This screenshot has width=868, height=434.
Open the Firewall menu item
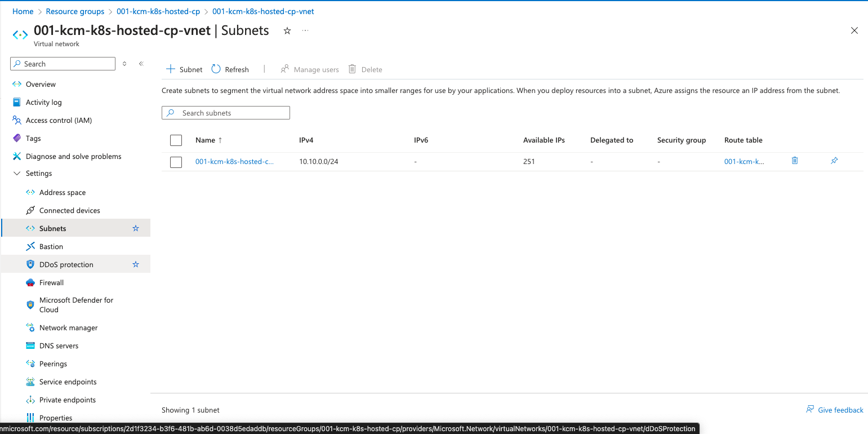(51, 282)
